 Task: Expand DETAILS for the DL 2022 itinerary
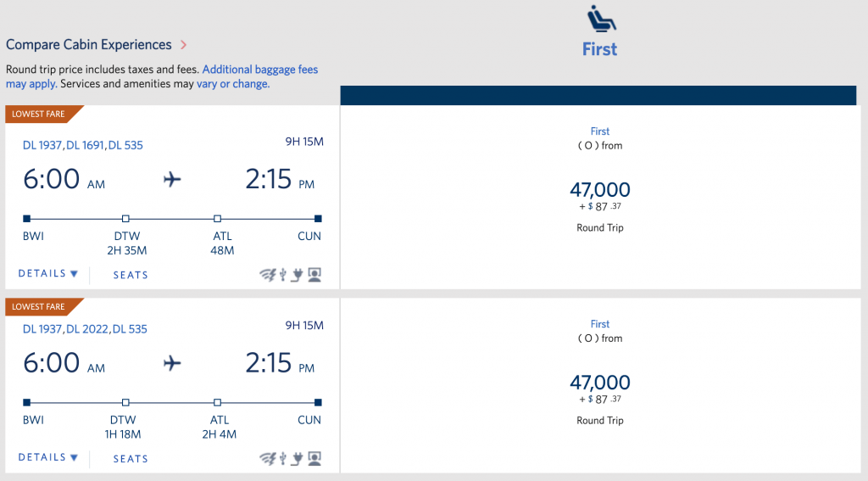48,457
